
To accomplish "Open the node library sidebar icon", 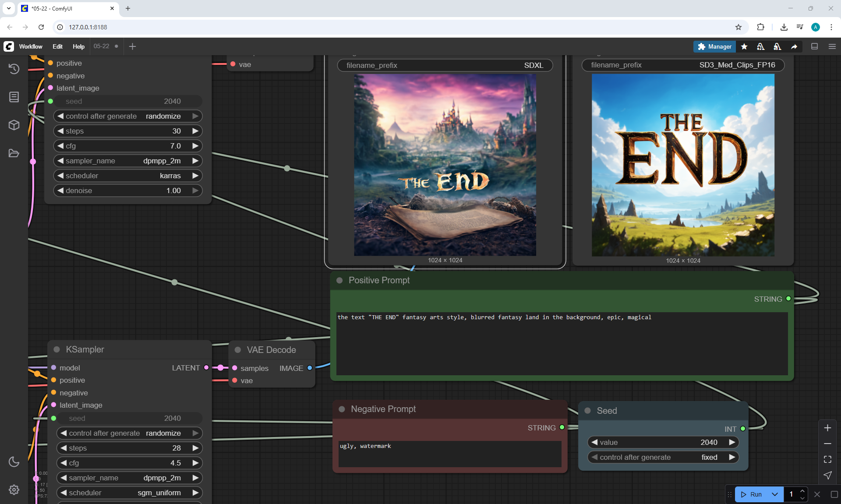I will point(14,97).
